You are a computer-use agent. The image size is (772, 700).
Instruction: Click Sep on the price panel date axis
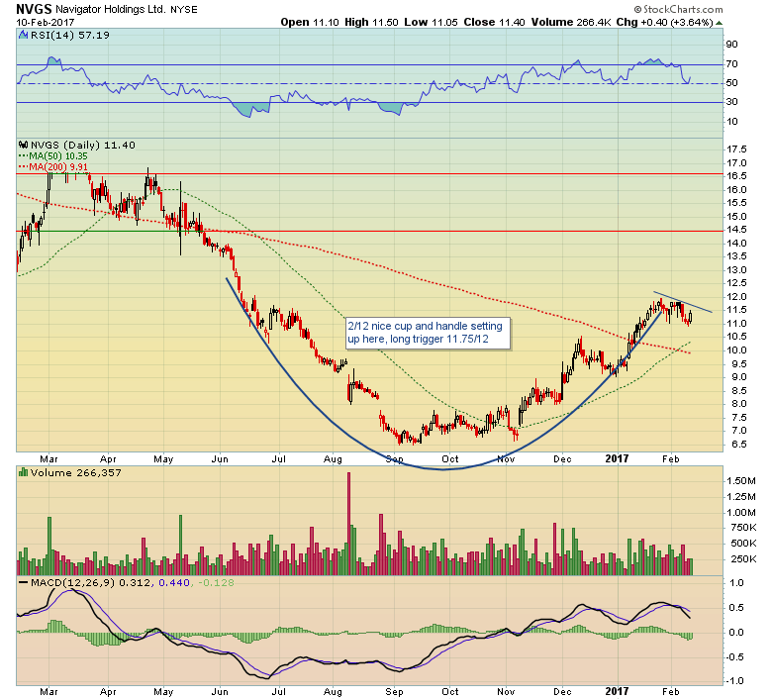click(x=394, y=459)
